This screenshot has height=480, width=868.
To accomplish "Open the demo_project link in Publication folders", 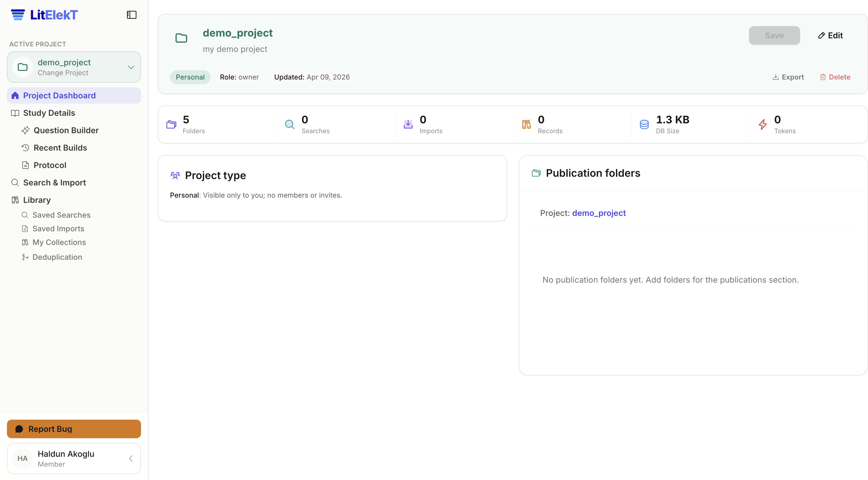I will point(599,213).
